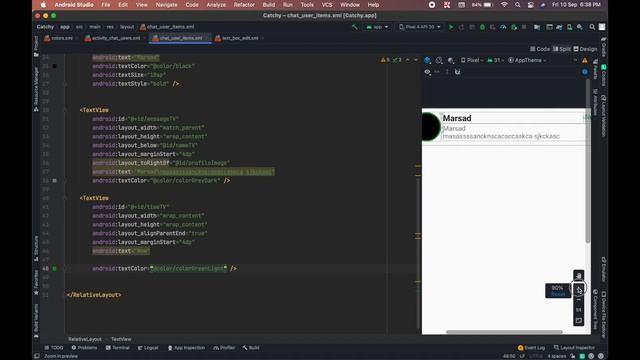
Task: Open the Navigate menu
Action: [167, 5]
